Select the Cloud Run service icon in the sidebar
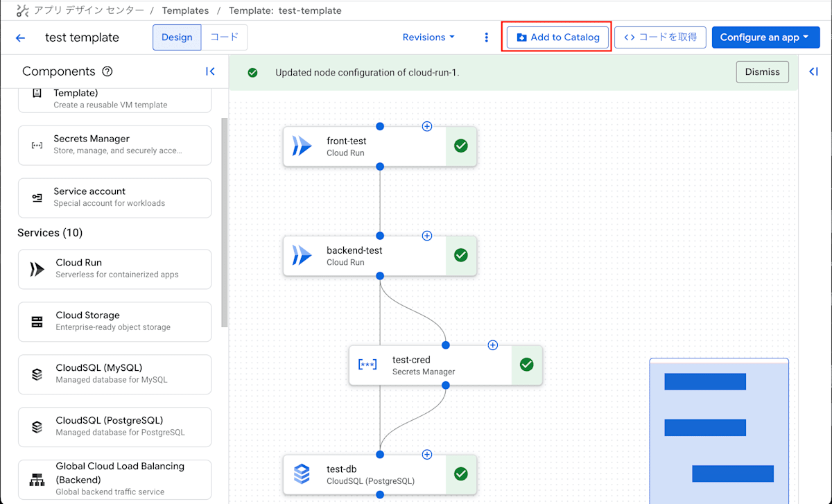The height and width of the screenshot is (504, 832). [x=37, y=269]
